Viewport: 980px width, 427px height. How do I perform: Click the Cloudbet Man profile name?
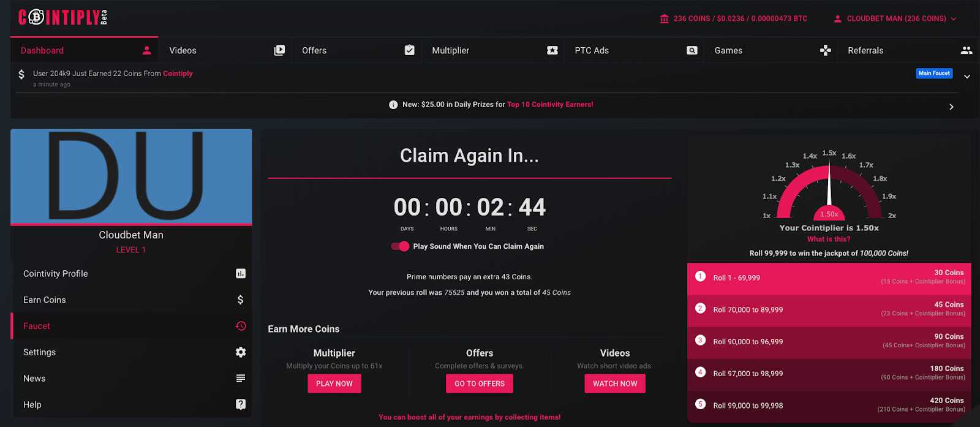coord(131,235)
